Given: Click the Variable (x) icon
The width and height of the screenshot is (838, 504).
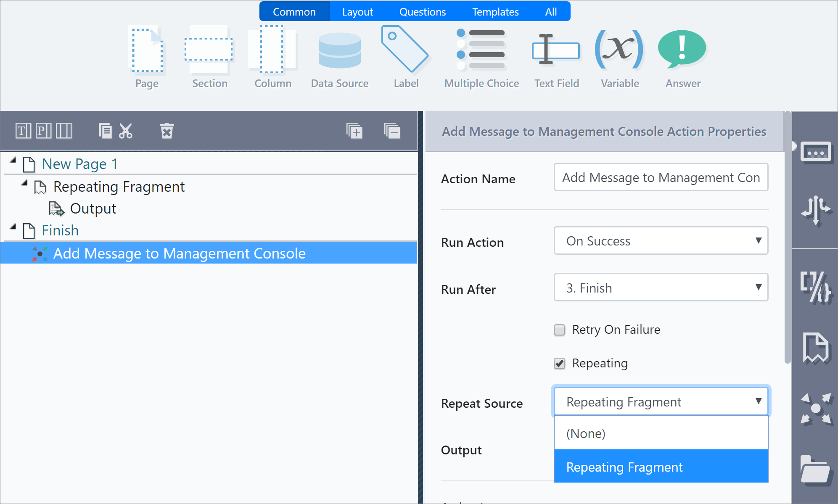Looking at the screenshot, I should pos(619,50).
